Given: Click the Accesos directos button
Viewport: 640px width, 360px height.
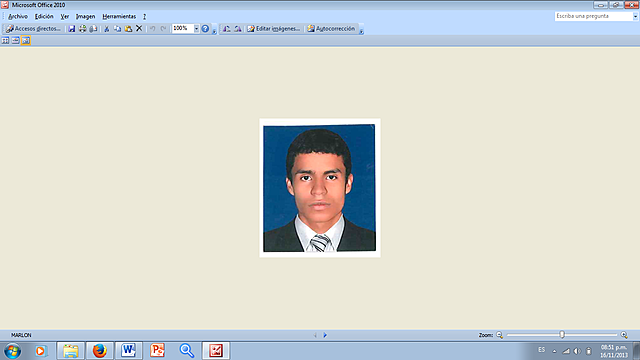Looking at the screenshot, I should [x=33, y=29].
